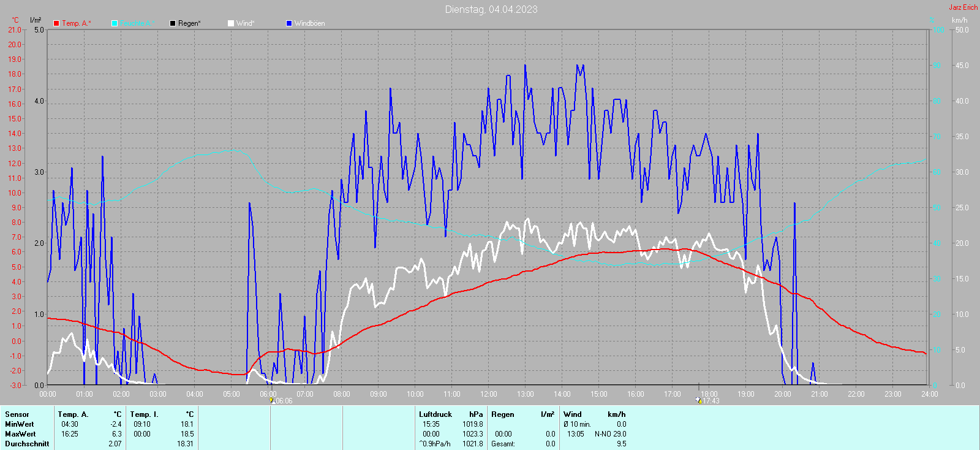
Task: Click the sunset icon at 17:43
Action: [698, 400]
